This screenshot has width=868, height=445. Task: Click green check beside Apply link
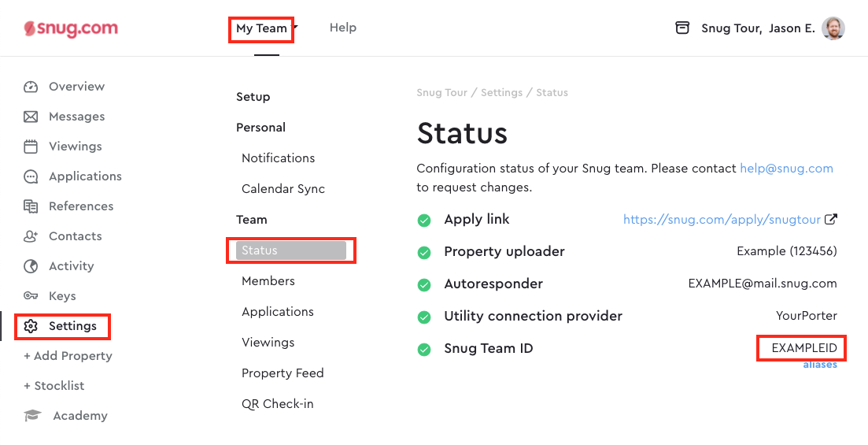pos(424,221)
